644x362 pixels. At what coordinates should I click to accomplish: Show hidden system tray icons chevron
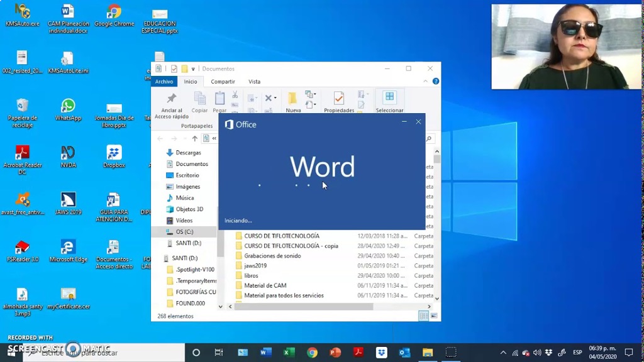pos(503,352)
